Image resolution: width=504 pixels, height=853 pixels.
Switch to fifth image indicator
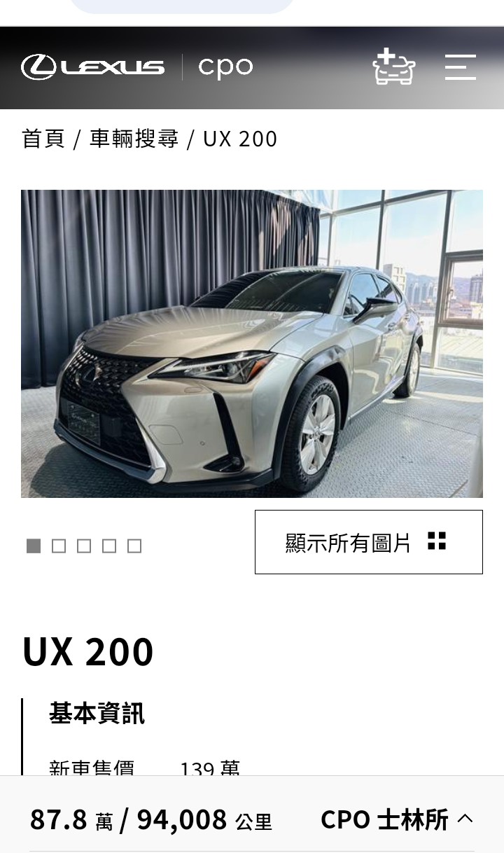[134, 546]
